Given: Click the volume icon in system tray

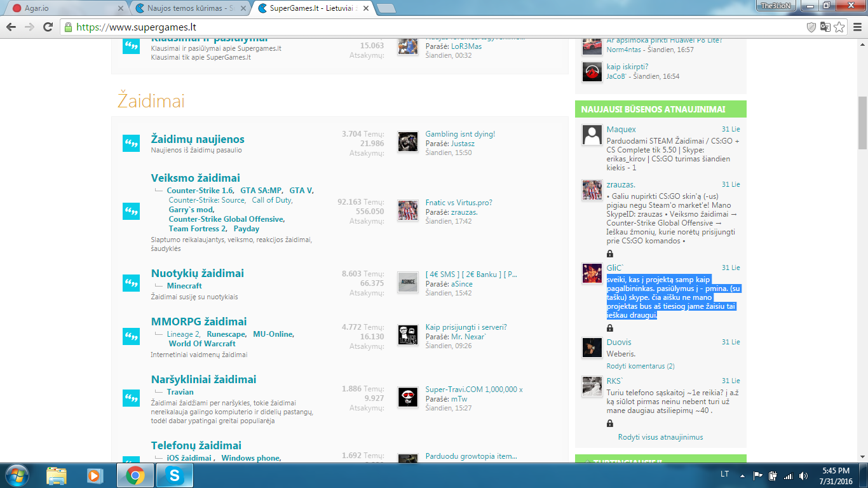Looking at the screenshot, I should coord(803,475).
